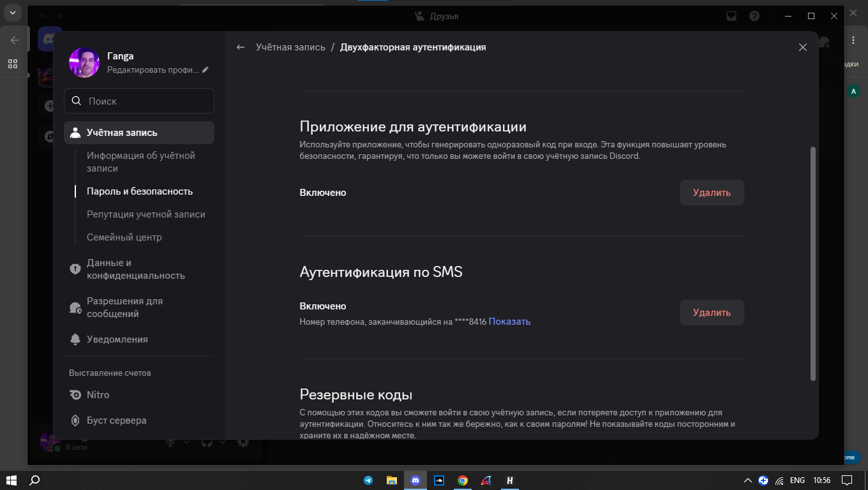Image resolution: width=868 pixels, height=490 pixels.
Task: Open the Windows Start menu
Action: [x=11, y=480]
